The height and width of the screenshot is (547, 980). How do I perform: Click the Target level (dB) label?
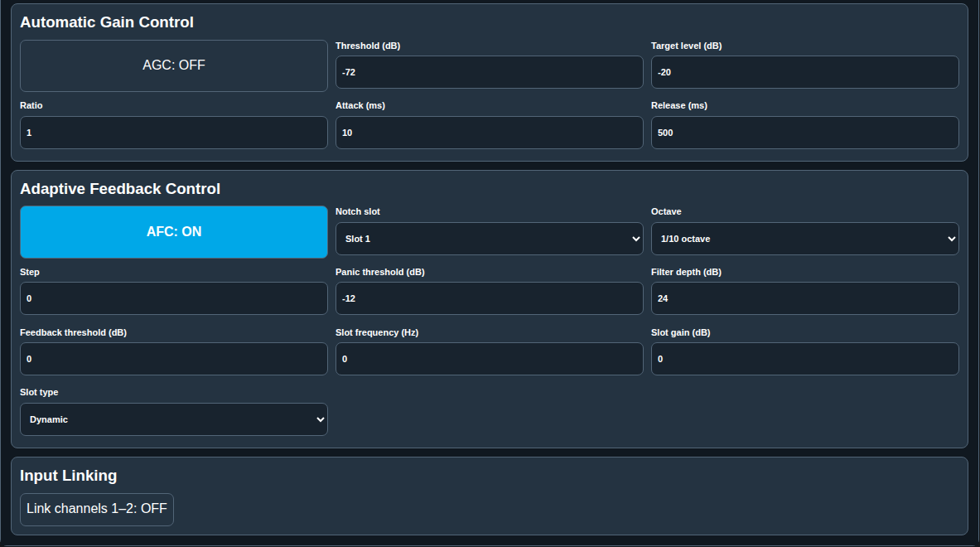tap(686, 46)
